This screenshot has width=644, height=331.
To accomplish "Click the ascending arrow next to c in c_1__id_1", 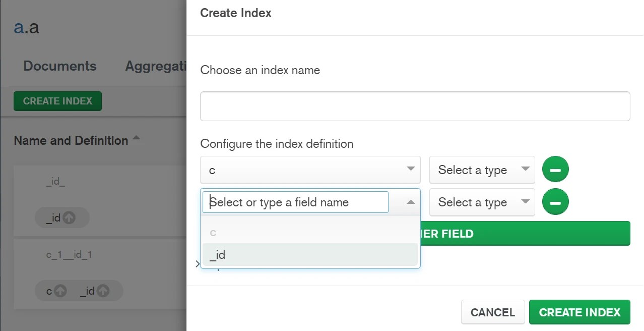I will pos(60,291).
